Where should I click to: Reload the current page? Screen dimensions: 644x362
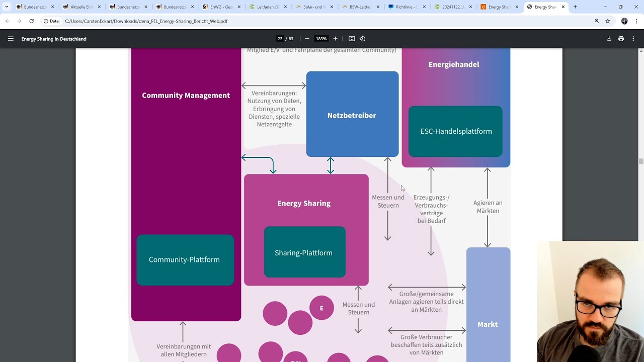point(31,21)
